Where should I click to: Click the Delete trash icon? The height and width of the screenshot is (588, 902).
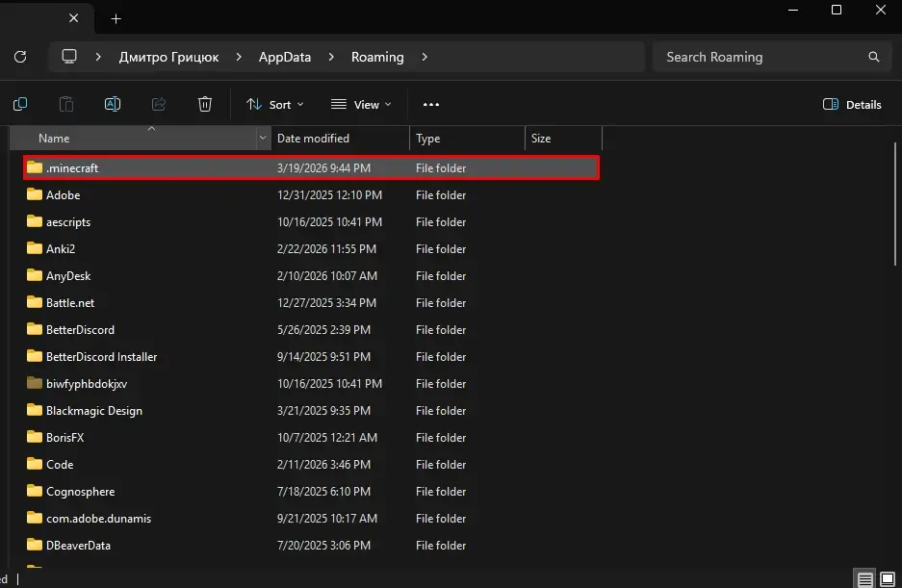[205, 104]
